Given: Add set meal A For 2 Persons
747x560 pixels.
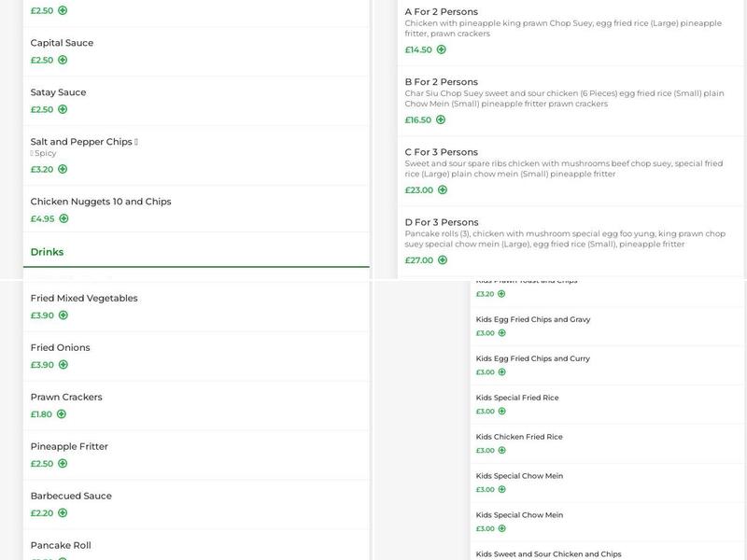Looking at the screenshot, I should pyautogui.click(x=441, y=49).
